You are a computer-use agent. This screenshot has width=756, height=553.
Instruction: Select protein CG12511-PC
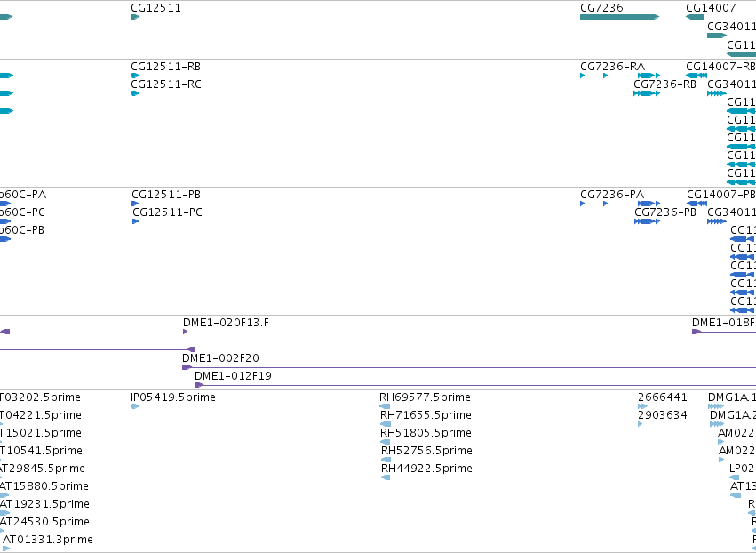coord(167,212)
